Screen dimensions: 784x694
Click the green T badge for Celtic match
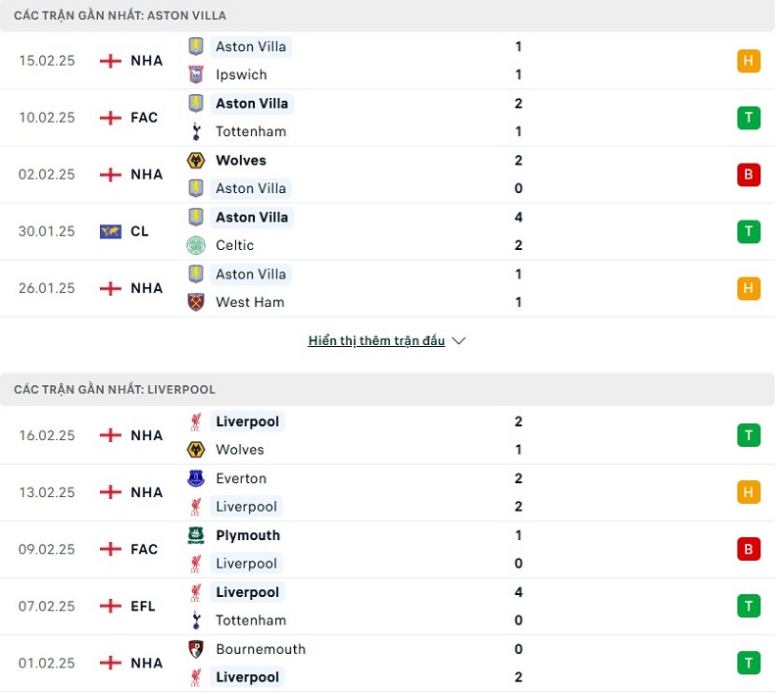coord(749,231)
